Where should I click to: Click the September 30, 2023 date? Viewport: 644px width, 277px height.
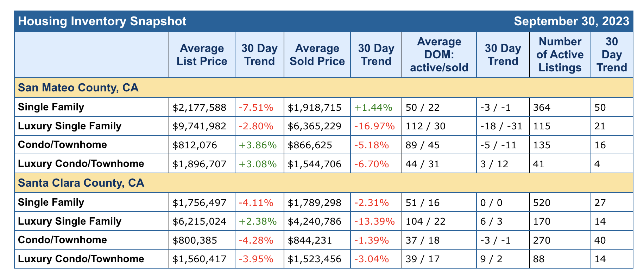tap(572, 21)
